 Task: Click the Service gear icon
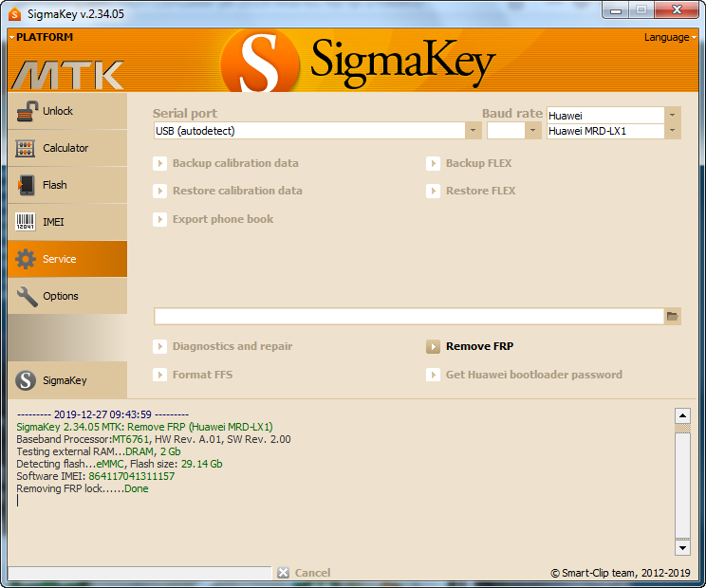(26, 259)
